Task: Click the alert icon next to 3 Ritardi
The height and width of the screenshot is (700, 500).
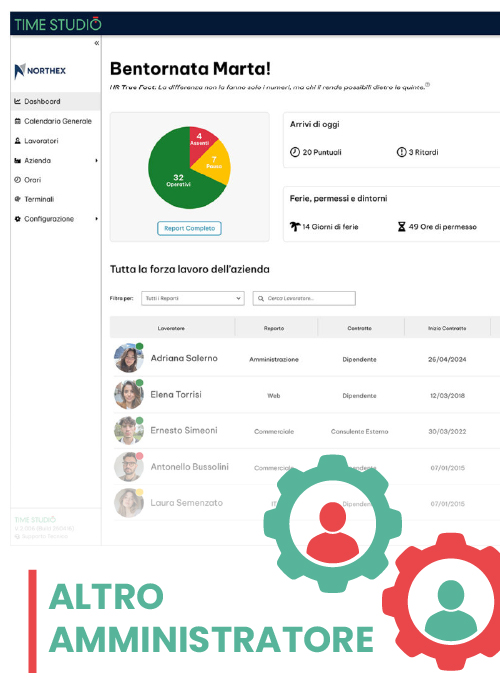Action: coord(401,152)
